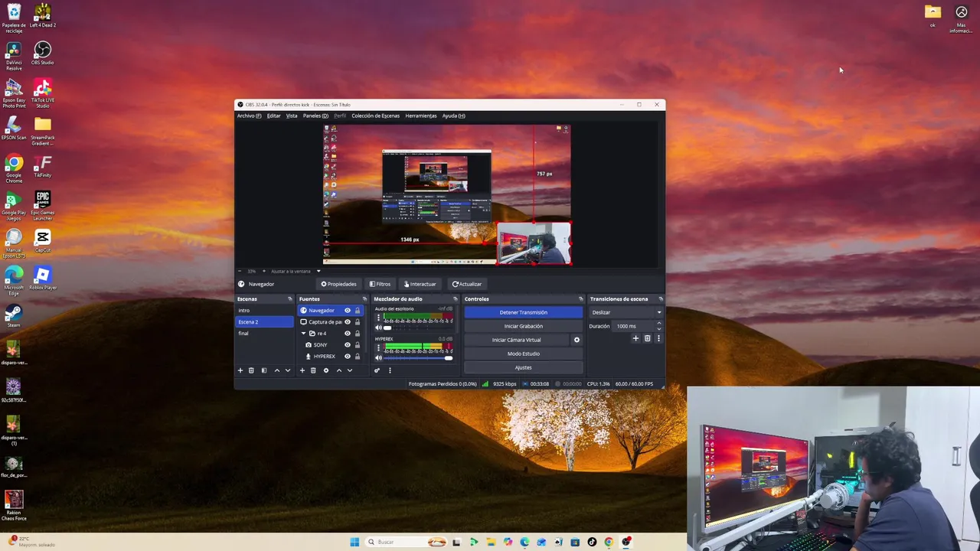Screen dimensions: 980x551
Task: Open scene filters icon in Escenas panel
Action: pyautogui.click(x=264, y=370)
